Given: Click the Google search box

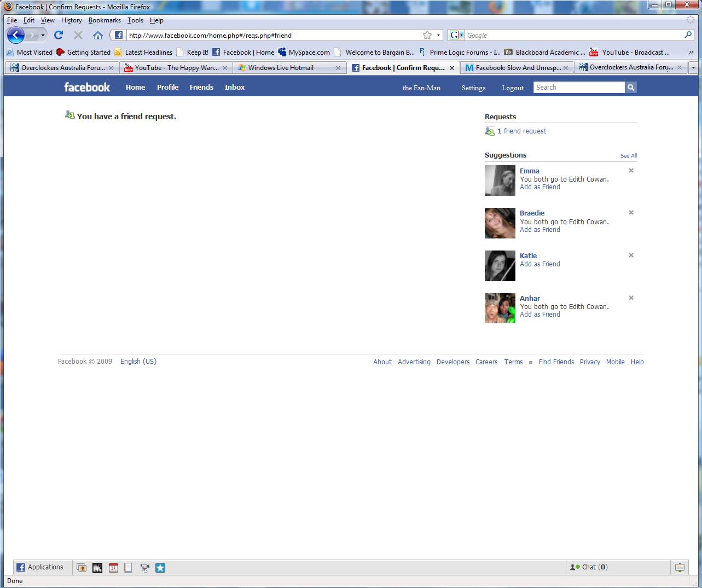Looking at the screenshot, I should click(573, 35).
